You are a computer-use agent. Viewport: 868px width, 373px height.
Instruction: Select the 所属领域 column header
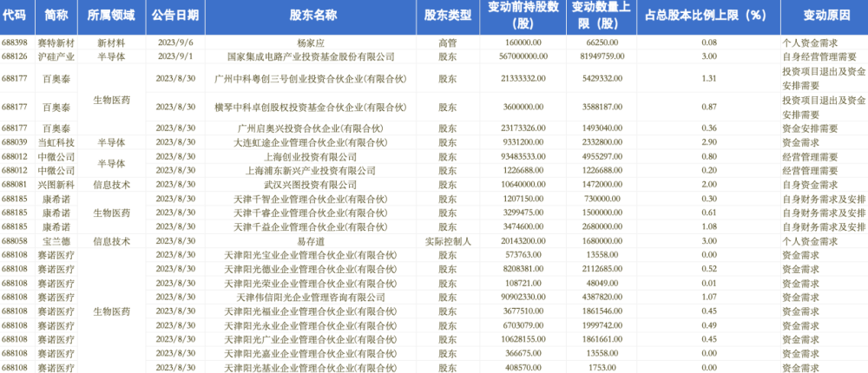[111, 16]
